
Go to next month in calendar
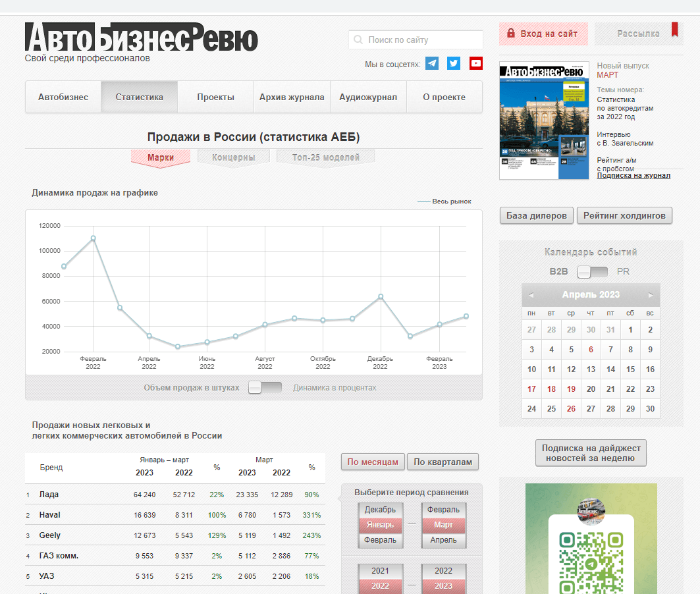pyautogui.click(x=651, y=295)
